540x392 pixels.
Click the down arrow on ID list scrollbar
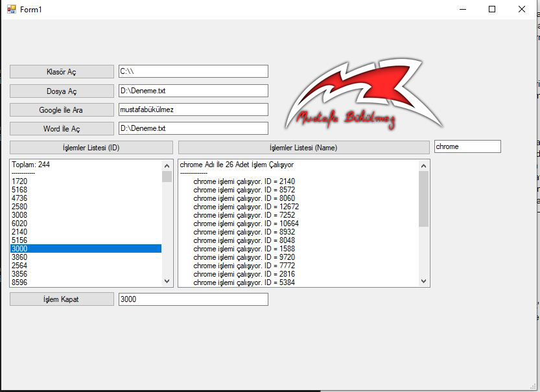tap(167, 281)
